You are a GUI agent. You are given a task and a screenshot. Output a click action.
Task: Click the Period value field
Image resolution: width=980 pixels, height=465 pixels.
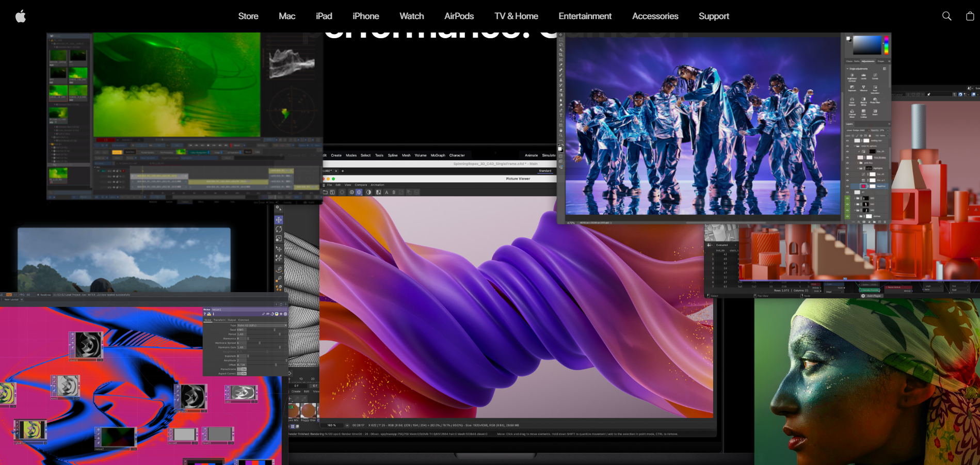(242, 334)
